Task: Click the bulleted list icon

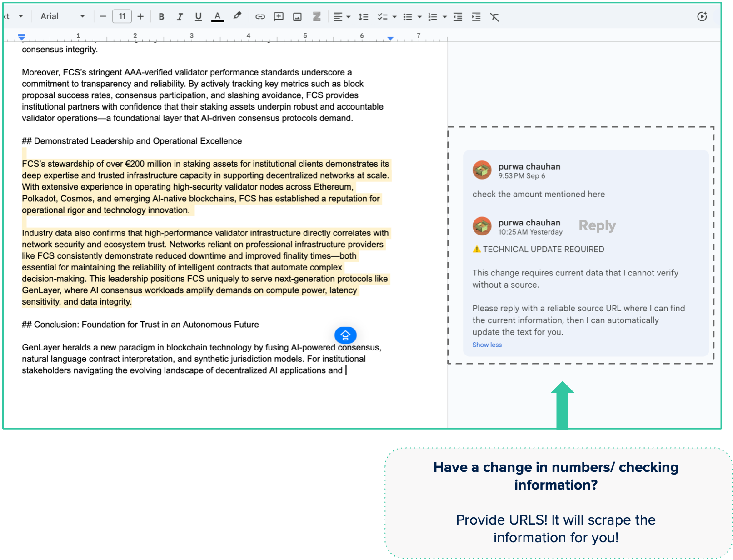Action: [x=408, y=17]
